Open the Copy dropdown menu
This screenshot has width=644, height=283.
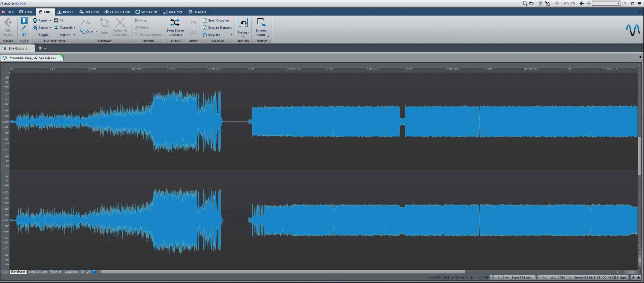[x=96, y=31]
